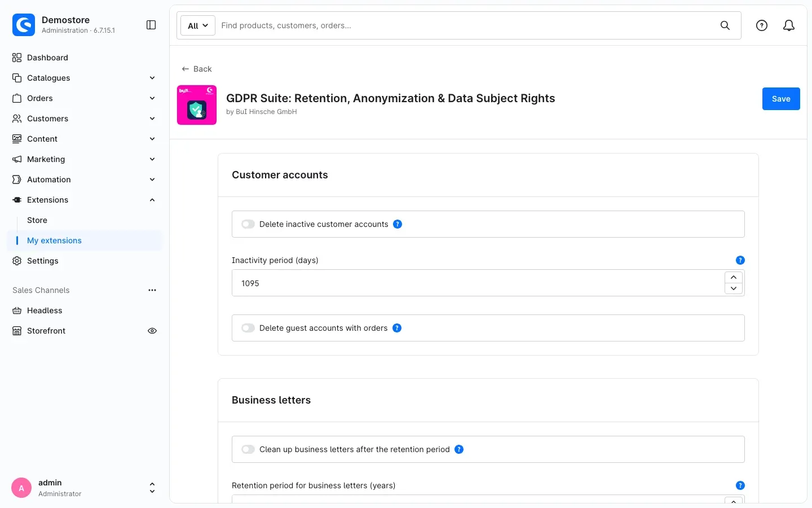Expand the Orders menu chevron
The height and width of the screenshot is (508, 812).
[x=152, y=98]
